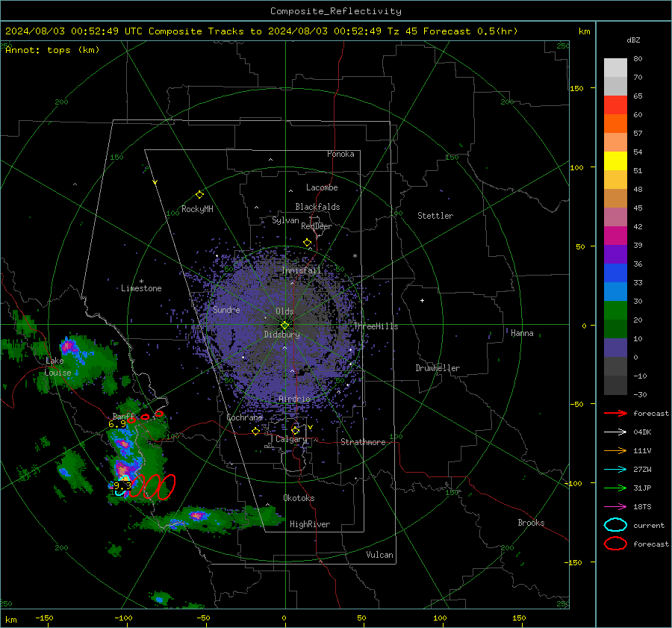Screen dimensions: 672x628
Task: Click the dark gray -30 to -10 swatch
Action: coord(615,385)
